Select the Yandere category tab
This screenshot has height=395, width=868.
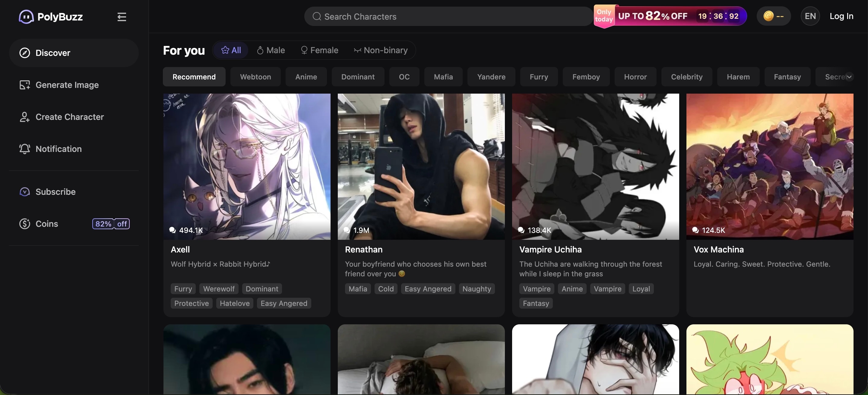pos(491,77)
